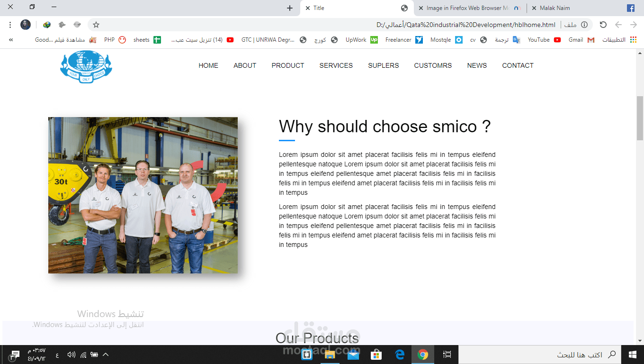This screenshot has width=644, height=364.
Task: Click the page's vertical scrollbar thumb
Action: point(640,118)
